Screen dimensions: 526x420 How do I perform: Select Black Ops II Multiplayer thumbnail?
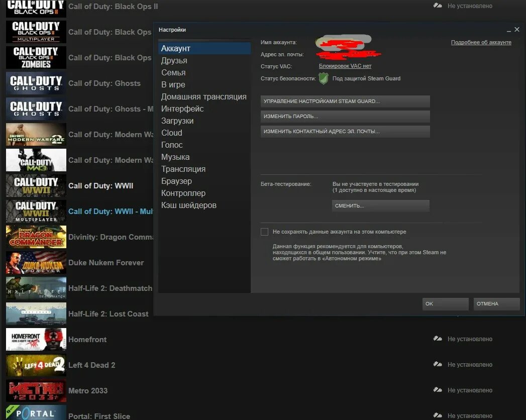click(x=36, y=32)
